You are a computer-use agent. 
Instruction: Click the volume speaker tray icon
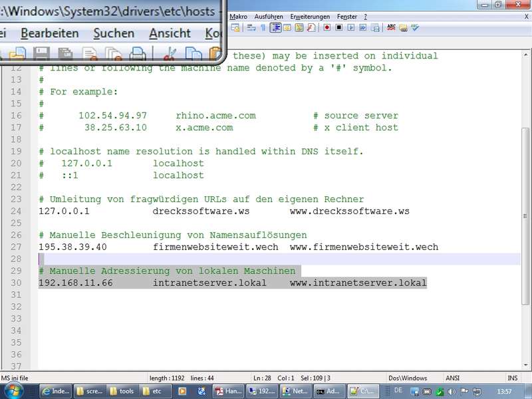452,391
